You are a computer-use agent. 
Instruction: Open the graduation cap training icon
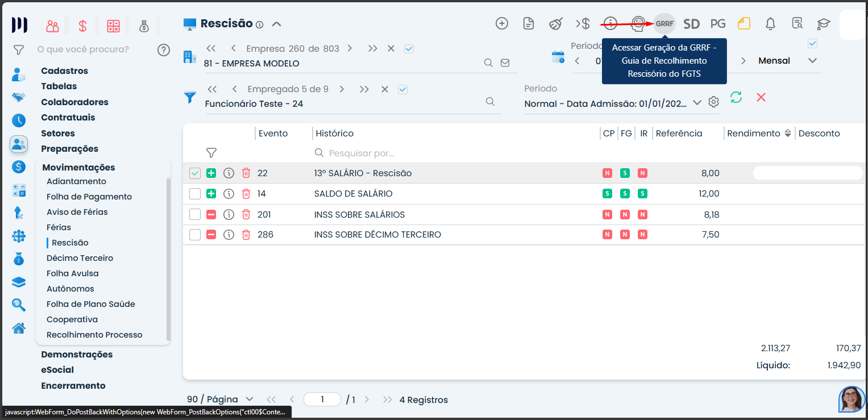[x=823, y=24]
